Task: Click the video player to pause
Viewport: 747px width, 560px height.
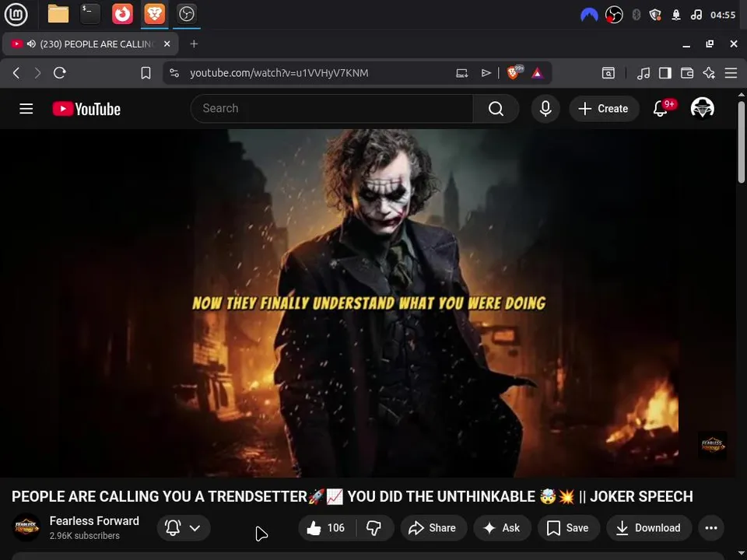Action: click(367, 303)
